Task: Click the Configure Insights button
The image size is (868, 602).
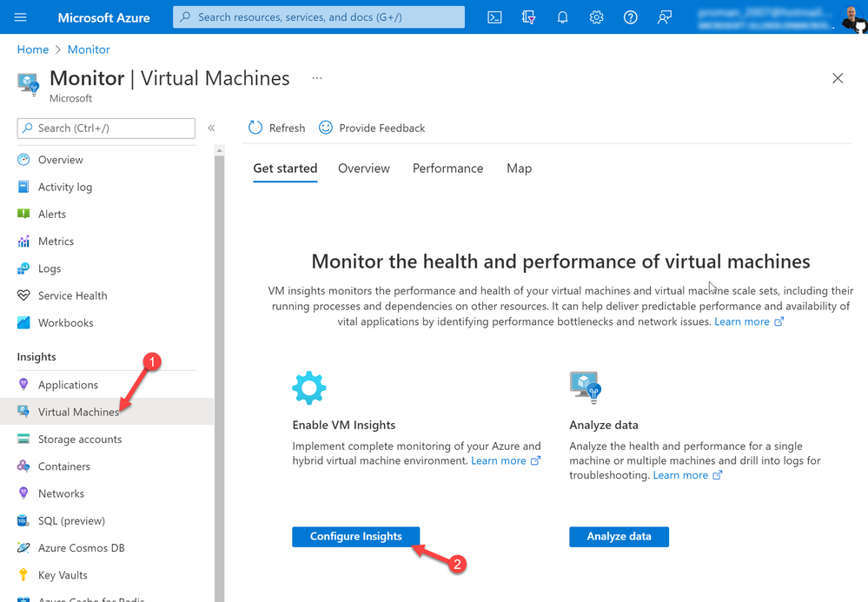Action: (356, 536)
